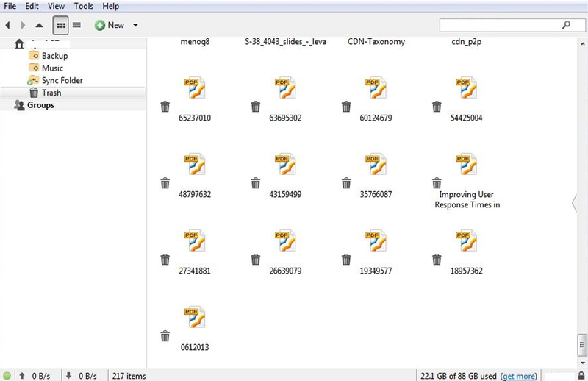Open the Music folder in sidebar

46,68
